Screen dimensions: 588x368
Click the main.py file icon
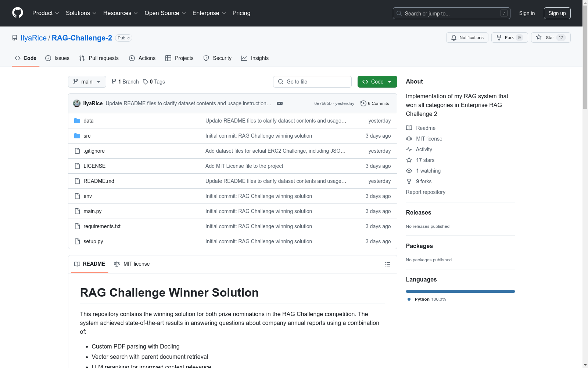pos(77,211)
